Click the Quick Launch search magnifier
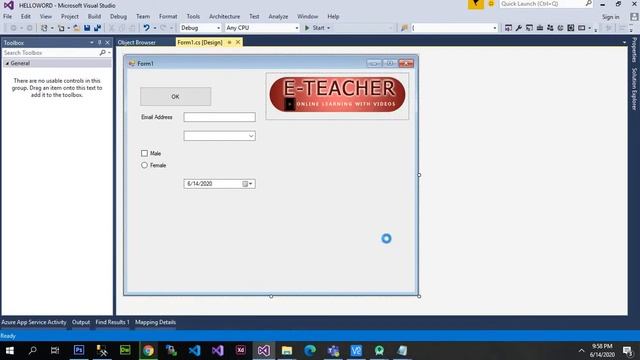Screen dimensions: 640x360 tap(588, 4)
